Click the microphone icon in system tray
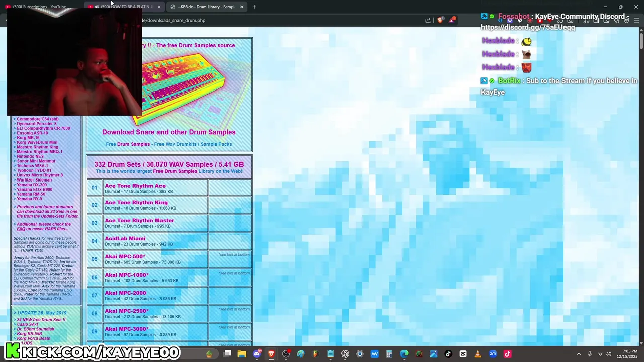The width and height of the screenshot is (644, 362). pos(589,354)
